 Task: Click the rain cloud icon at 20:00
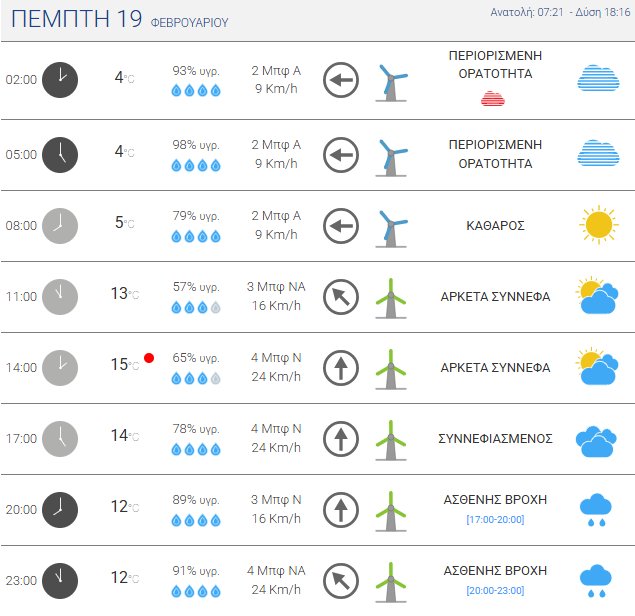point(597,509)
